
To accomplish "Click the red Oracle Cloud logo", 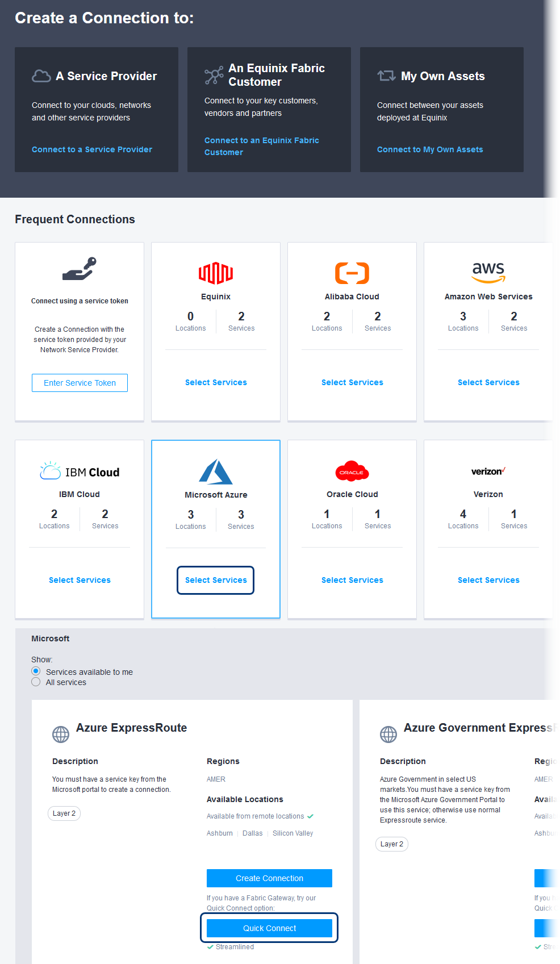I will (352, 471).
